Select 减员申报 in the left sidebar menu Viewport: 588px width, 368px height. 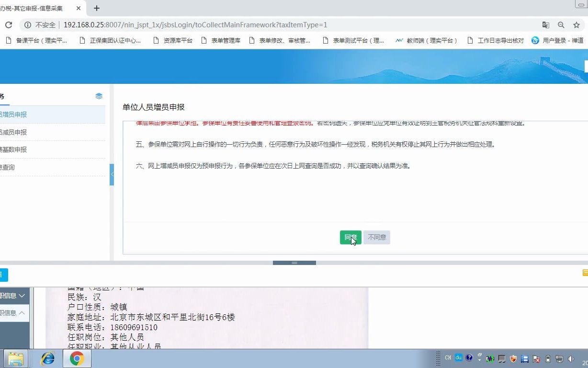14,132
